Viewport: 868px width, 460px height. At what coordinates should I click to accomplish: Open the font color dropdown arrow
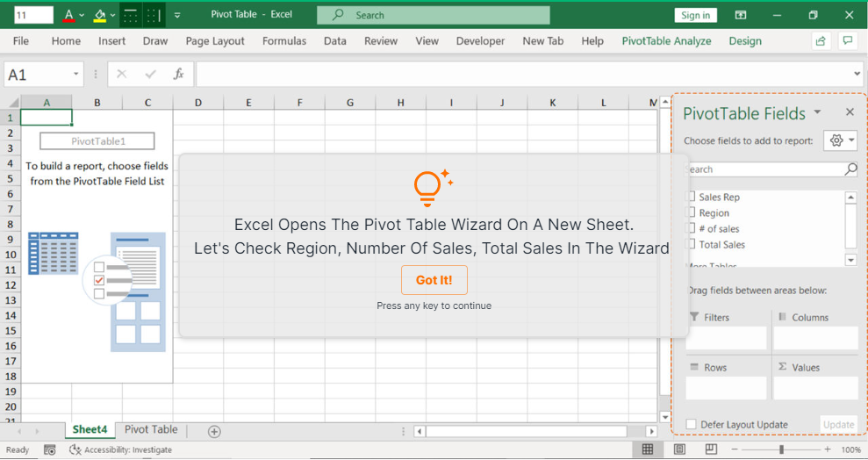tap(82, 15)
